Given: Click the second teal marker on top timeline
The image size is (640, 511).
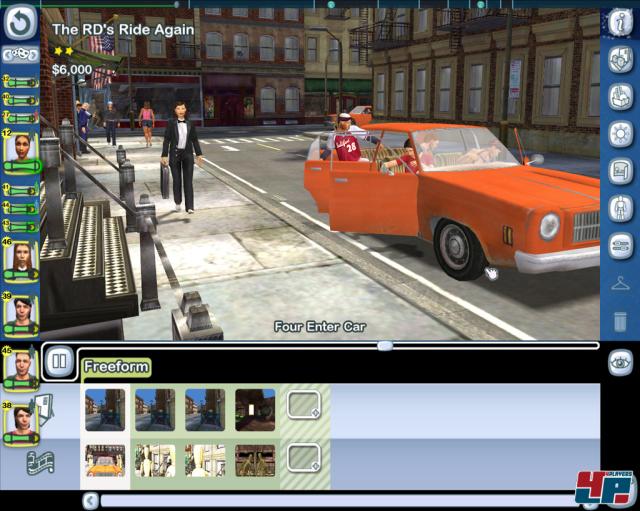Looking at the screenshot, I should click(481, 4).
